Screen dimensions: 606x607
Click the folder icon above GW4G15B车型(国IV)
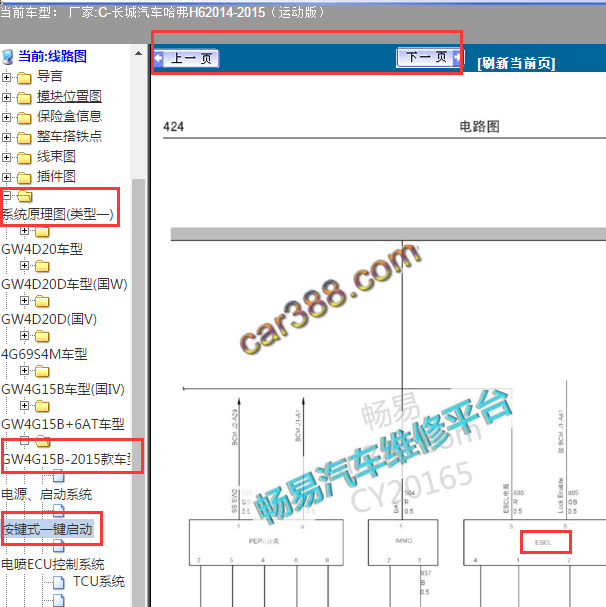tap(42, 371)
